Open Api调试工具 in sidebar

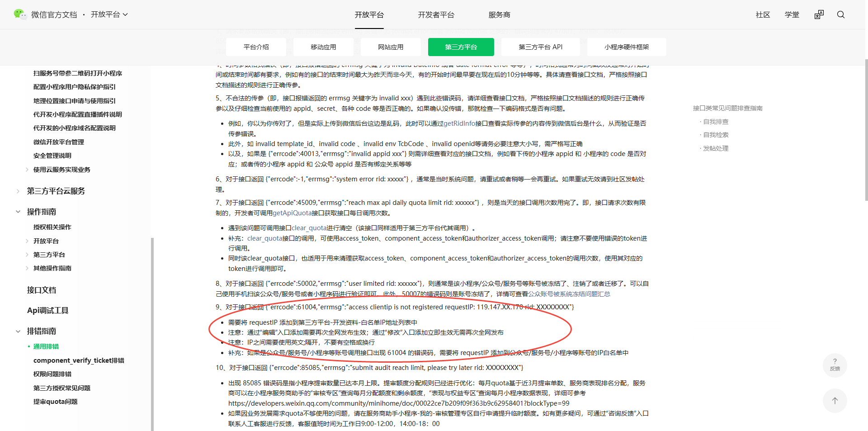48,310
